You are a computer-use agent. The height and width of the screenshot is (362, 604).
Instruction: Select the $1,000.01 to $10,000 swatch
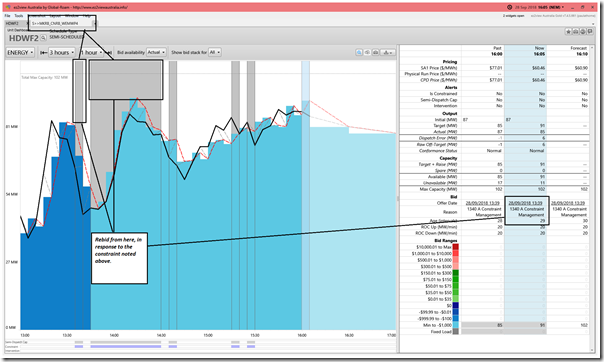pyautogui.click(x=456, y=253)
